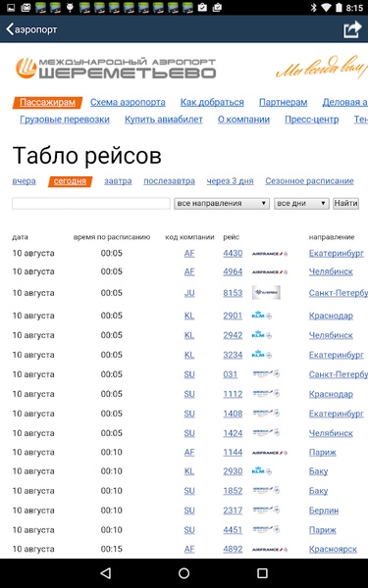The height and width of the screenshot is (588, 368).
Task: Tap the back arrow next to аэропорт
Action: [10, 28]
